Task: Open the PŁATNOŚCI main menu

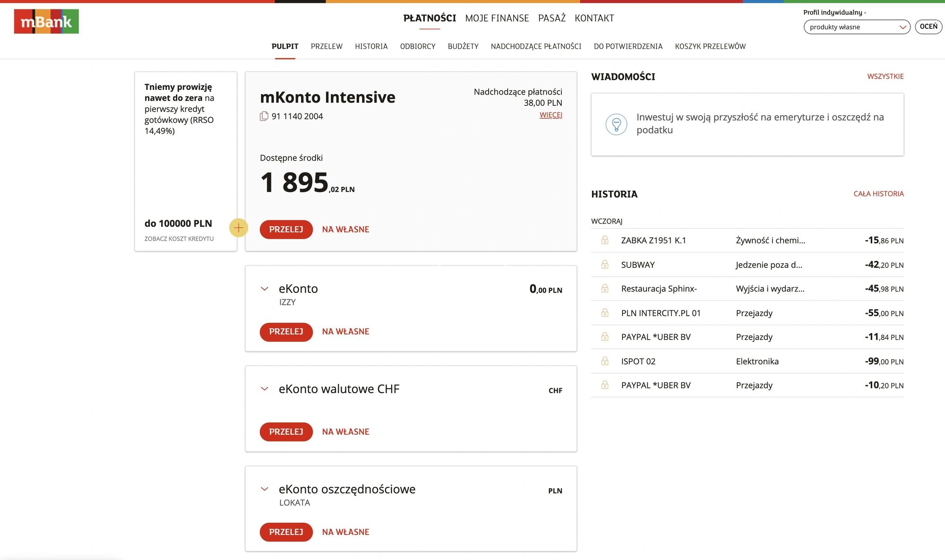Action: (430, 18)
